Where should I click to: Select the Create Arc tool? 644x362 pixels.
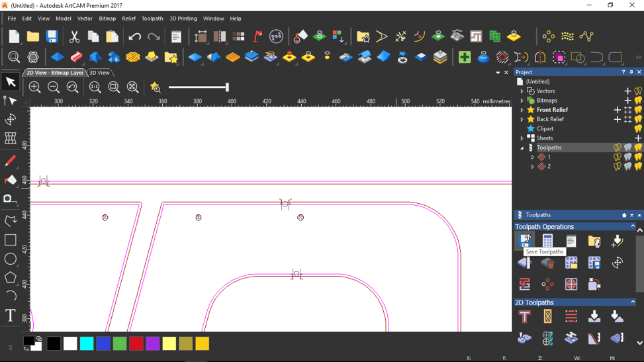pos(11,296)
